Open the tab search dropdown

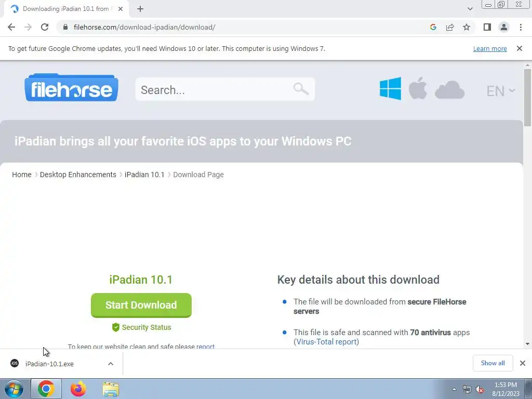coord(470,9)
